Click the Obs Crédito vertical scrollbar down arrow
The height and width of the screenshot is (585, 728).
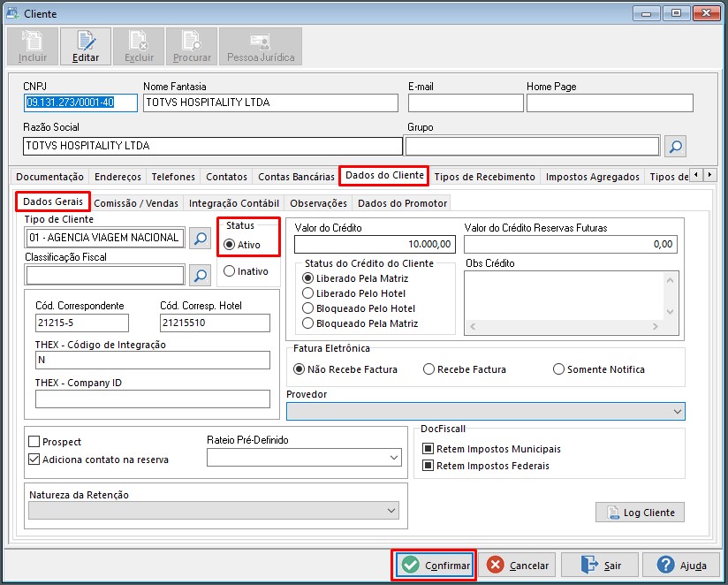(670, 312)
